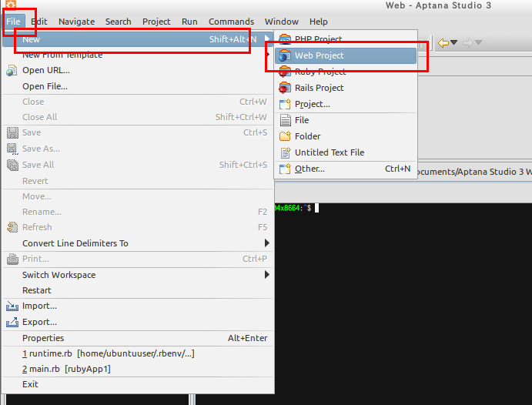Viewport: 532px width, 405px height.
Task: Open recent file 2 main.rb
Action: (137, 369)
